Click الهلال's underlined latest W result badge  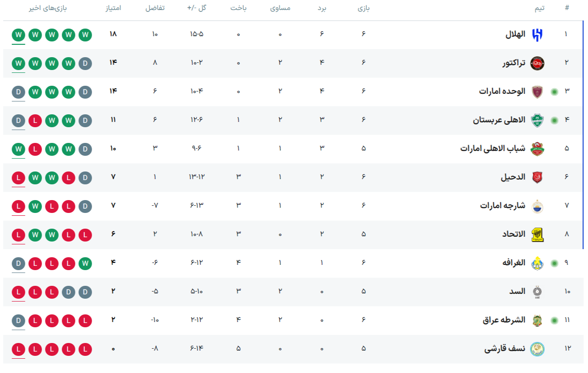coord(19,35)
